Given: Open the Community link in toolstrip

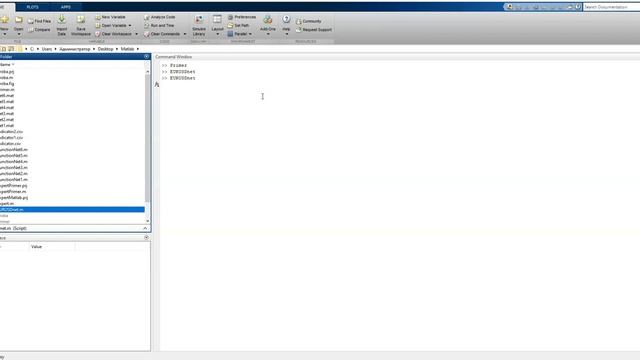Looking at the screenshot, I should [x=309, y=21].
